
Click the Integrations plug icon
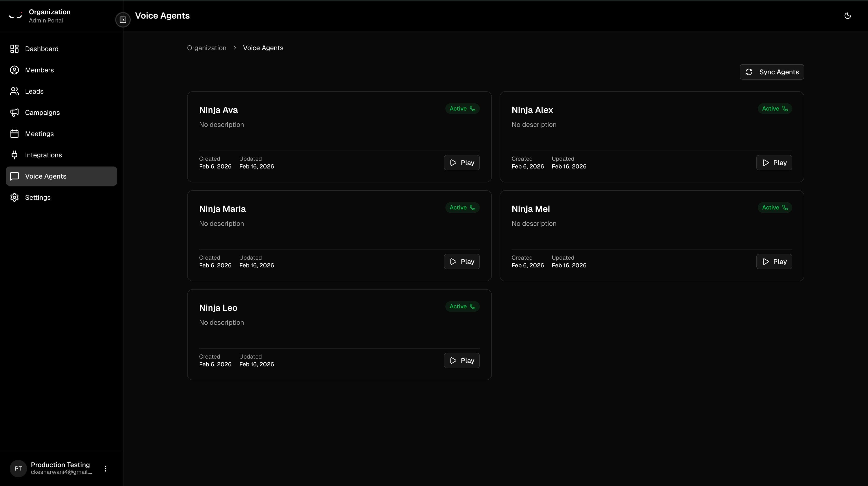tap(14, 155)
